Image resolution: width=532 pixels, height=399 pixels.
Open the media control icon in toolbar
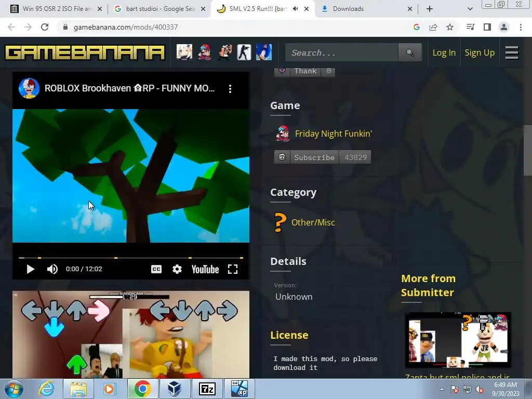tap(470, 27)
